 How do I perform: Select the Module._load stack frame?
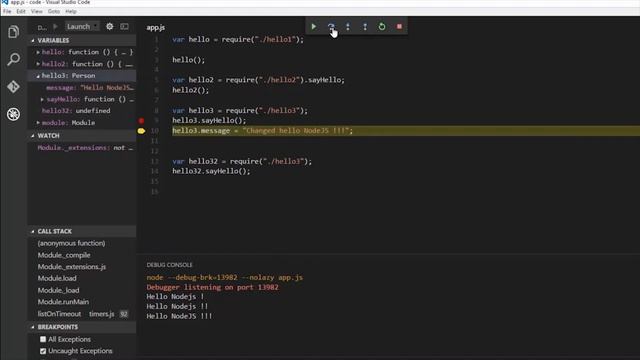pos(82,290)
